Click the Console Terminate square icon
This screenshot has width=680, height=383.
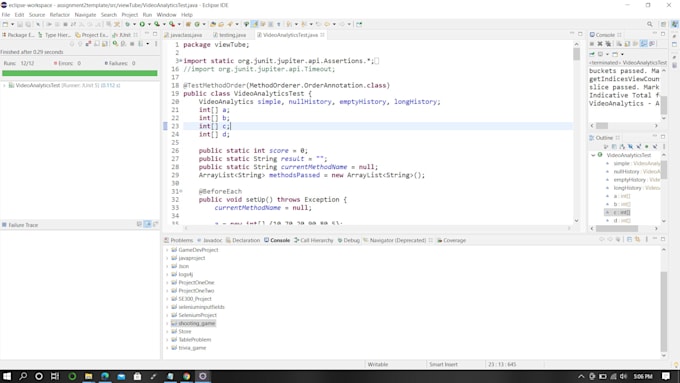point(592,44)
